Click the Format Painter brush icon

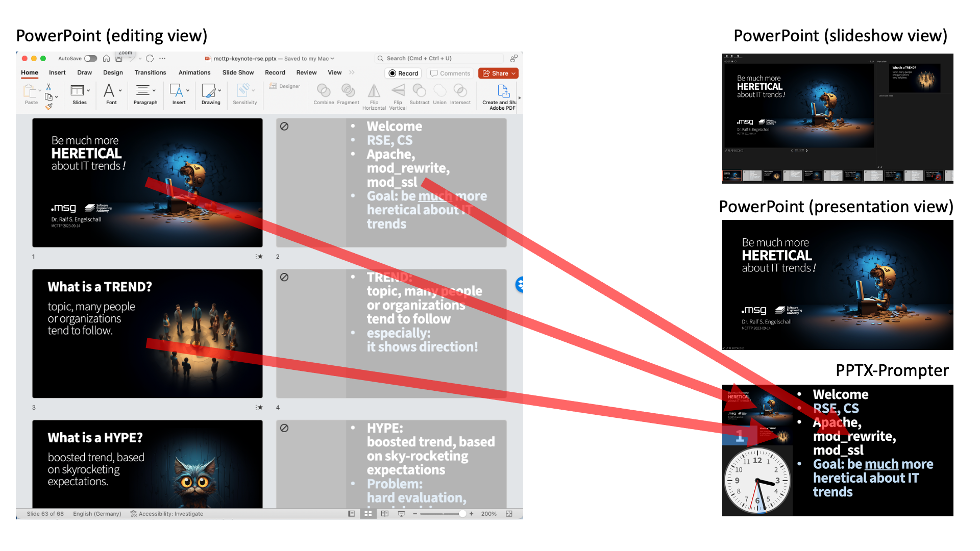coord(48,106)
